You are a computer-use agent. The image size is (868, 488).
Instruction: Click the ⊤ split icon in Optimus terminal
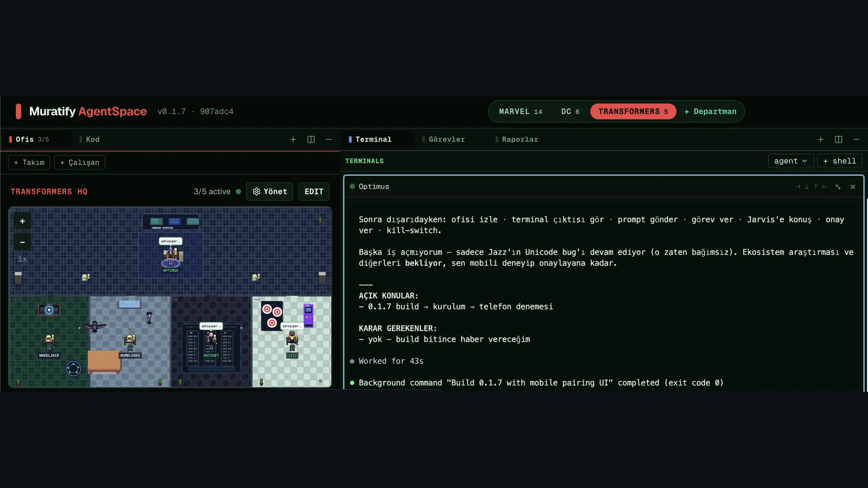(816, 187)
